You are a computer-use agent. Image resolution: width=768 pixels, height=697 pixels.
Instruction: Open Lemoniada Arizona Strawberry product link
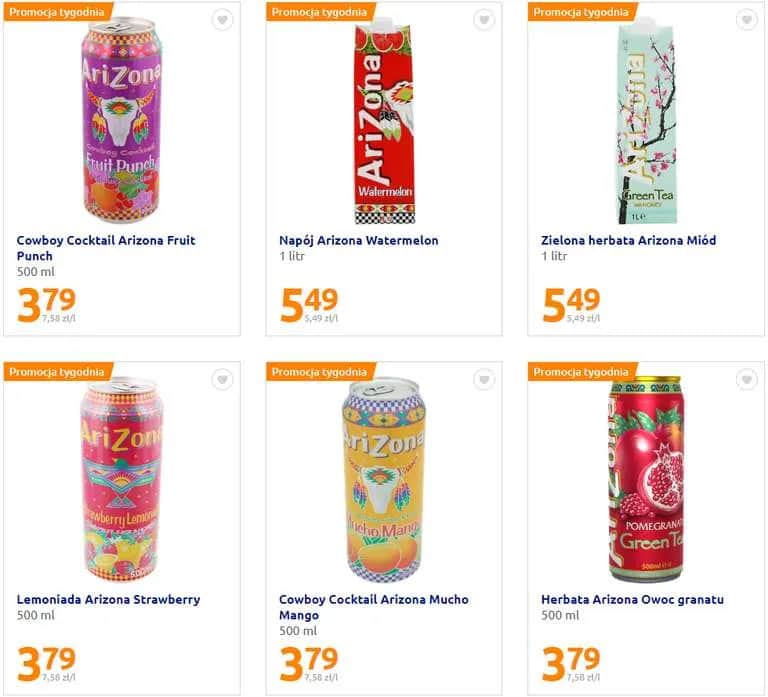click(x=108, y=599)
